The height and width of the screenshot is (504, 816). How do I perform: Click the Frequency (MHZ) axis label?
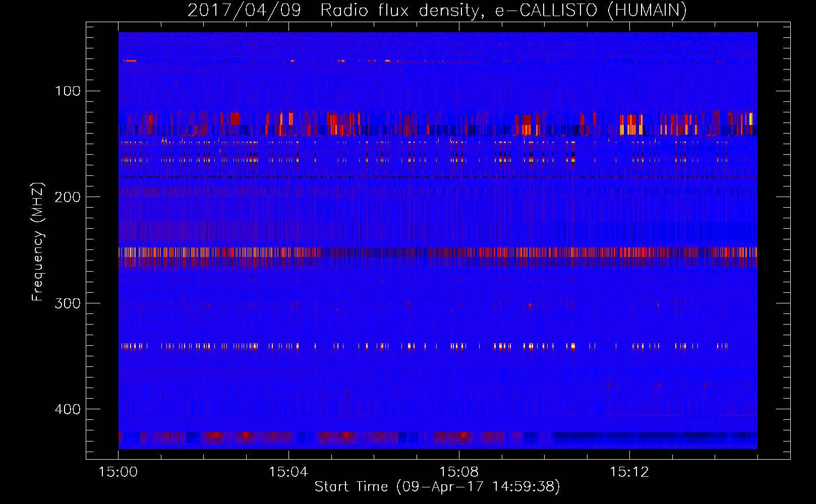[38, 241]
